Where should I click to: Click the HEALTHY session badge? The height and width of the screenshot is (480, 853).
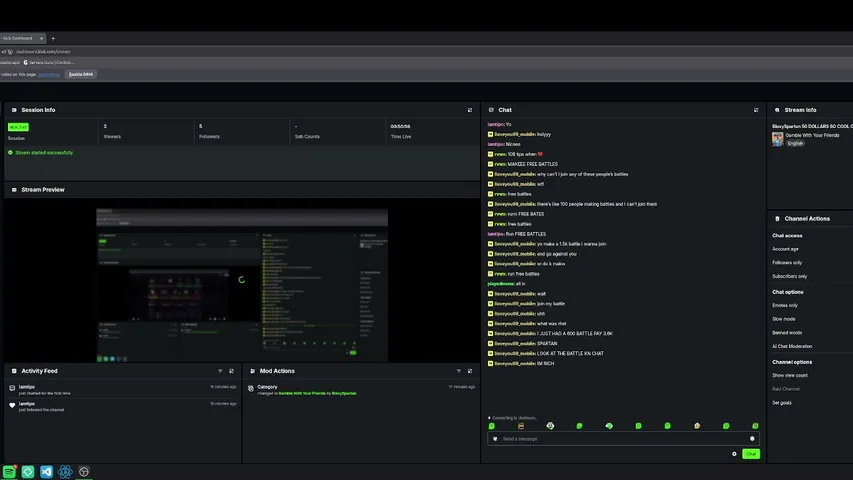(18, 127)
